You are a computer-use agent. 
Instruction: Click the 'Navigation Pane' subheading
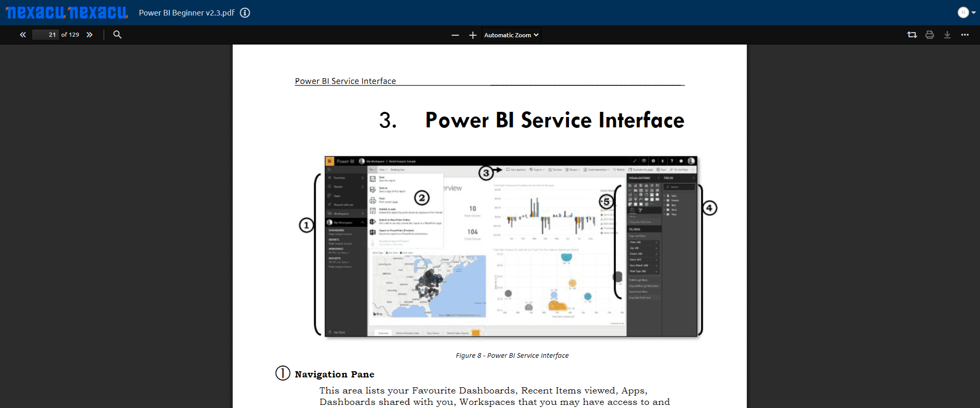tap(334, 374)
